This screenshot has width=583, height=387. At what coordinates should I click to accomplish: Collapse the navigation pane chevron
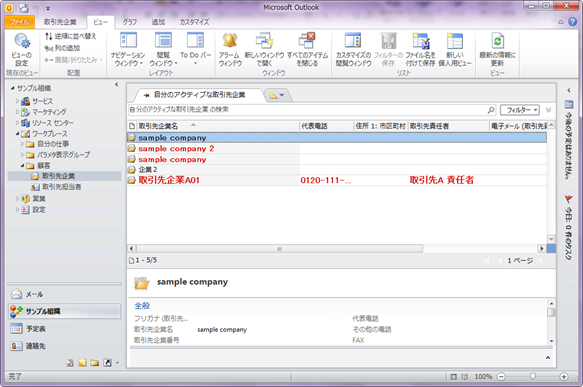[x=116, y=84]
